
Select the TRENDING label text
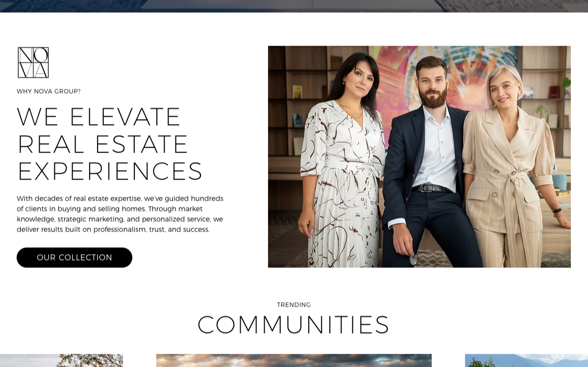[x=294, y=305]
